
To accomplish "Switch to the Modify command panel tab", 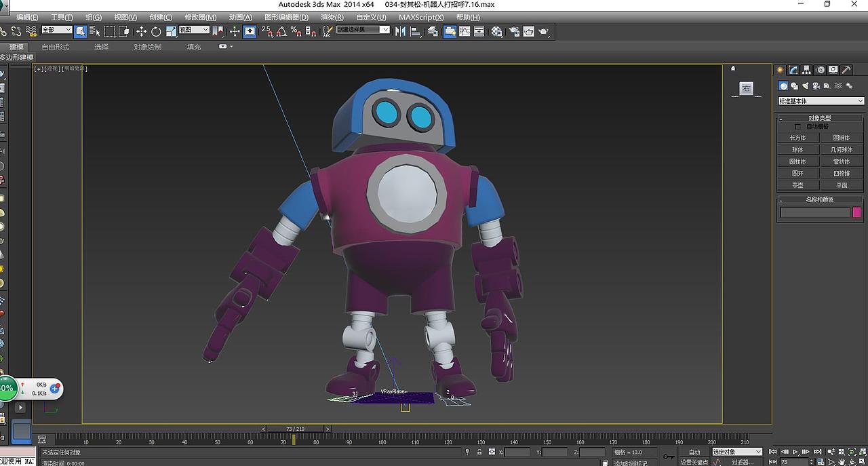I will click(x=793, y=70).
